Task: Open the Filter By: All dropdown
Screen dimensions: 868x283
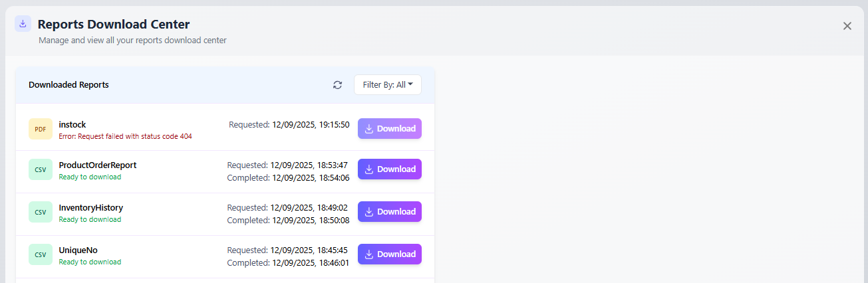Action: (x=387, y=85)
